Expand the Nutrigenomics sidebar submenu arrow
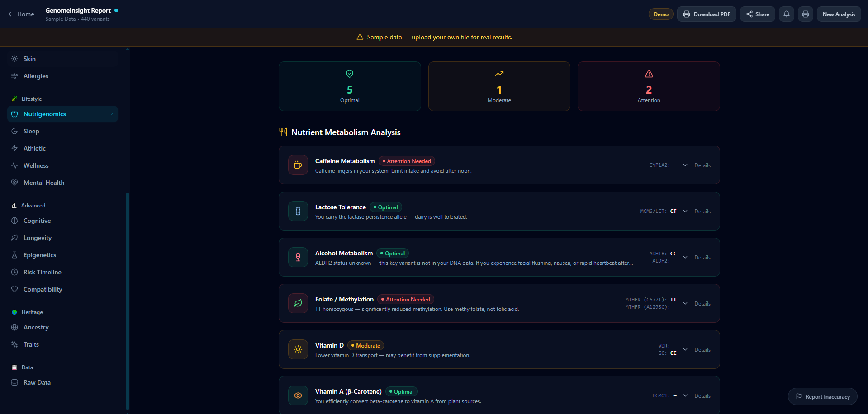The width and height of the screenshot is (868, 414). 112,114
